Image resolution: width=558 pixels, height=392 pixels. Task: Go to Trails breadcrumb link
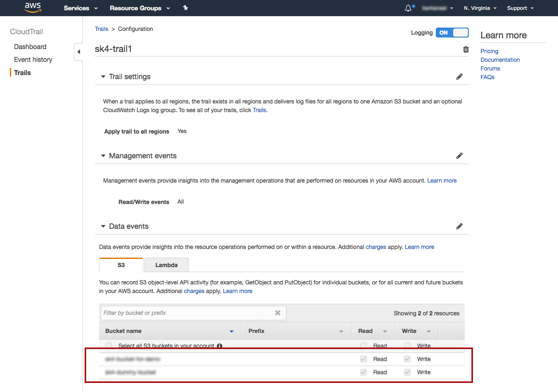point(102,29)
